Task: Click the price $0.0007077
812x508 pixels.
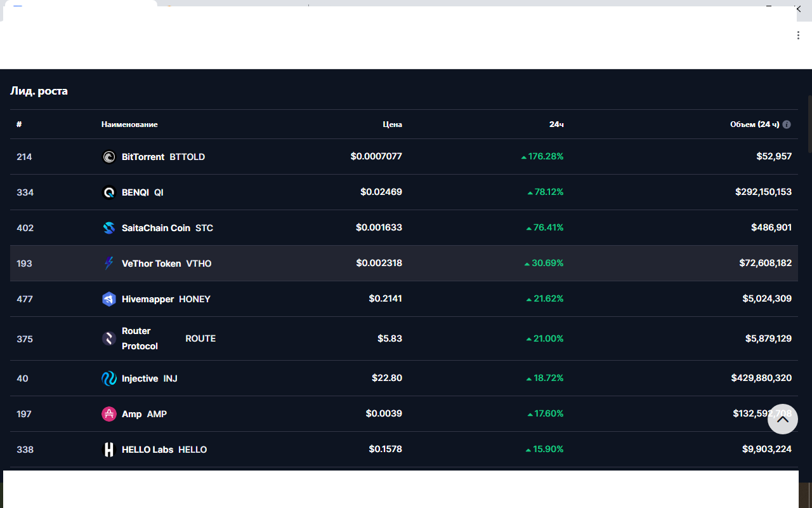Action: [376, 156]
